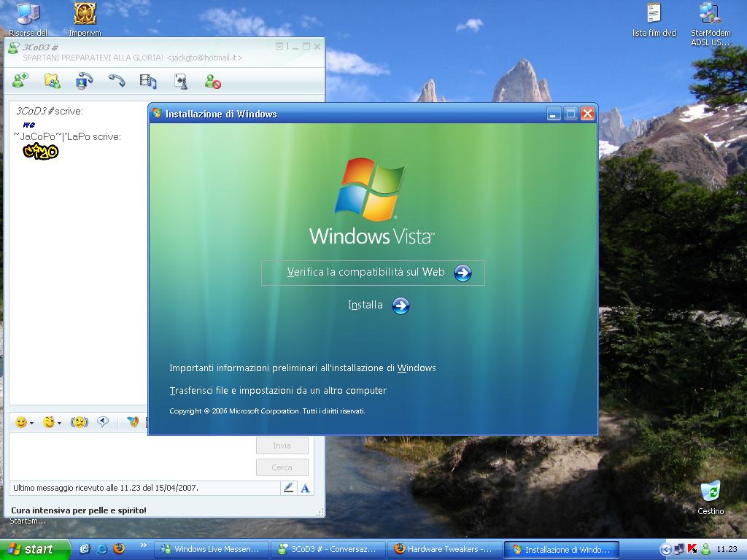Click Verifica la compatibilità sul Web
This screenshot has width=747, height=560.
(x=365, y=272)
